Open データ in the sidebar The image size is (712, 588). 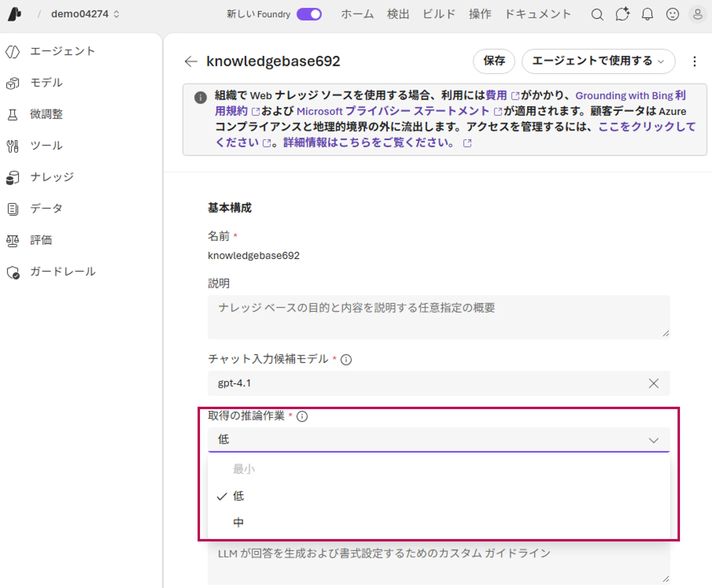(46, 209)
